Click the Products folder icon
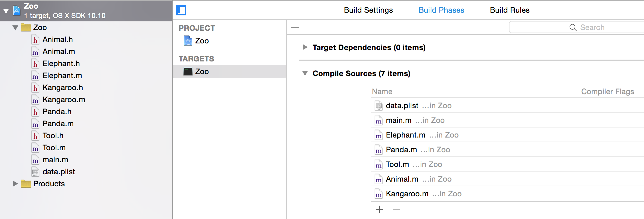 point(26,184)
